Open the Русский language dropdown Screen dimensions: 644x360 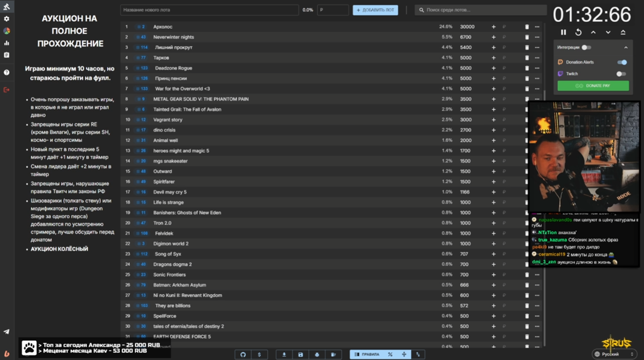[x=614, y=354]
